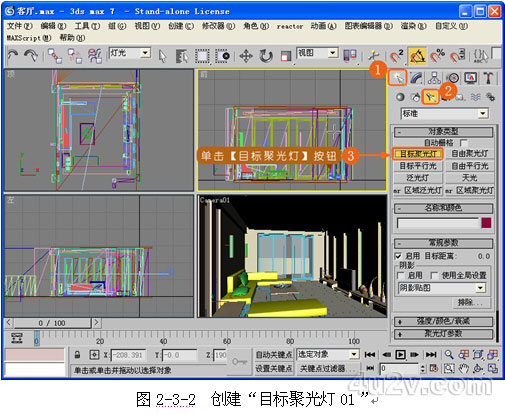Click the key mode toggle icon left of the frame field
This screenshot has height=415, width=505.
370,368
